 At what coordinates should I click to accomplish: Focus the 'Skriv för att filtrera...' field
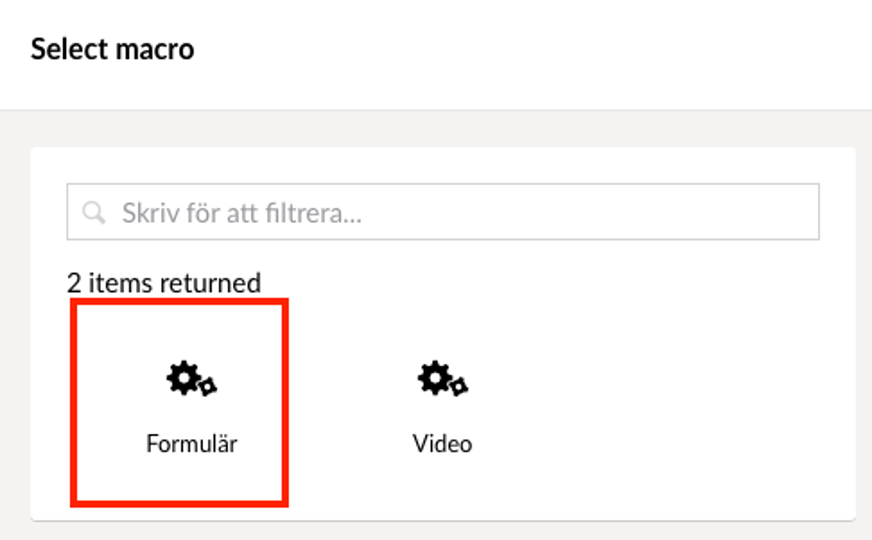(x=443, y=212)
